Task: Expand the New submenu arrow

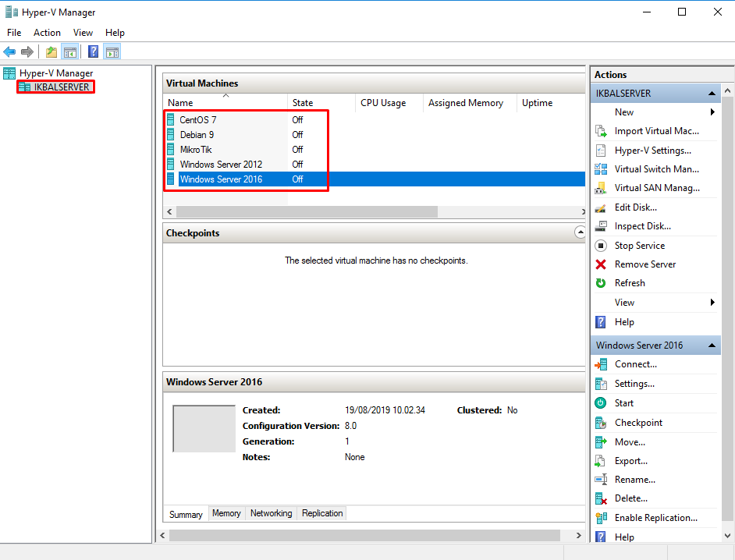Action: tap(712, 112)
